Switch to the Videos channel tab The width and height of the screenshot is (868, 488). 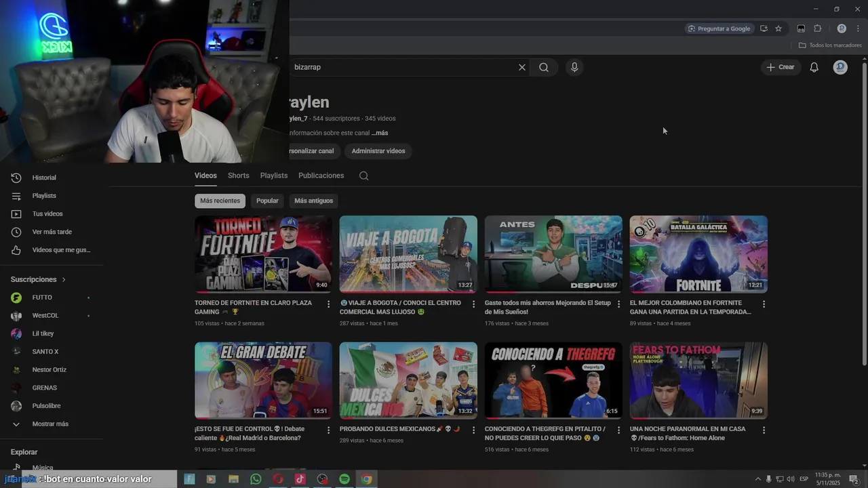tap(205, 176)
